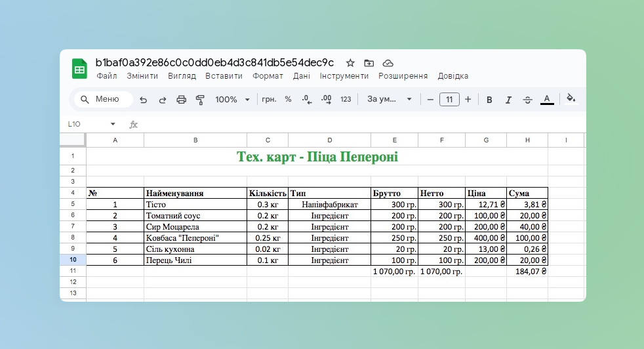
Task: Open the Вставити menu
Action: click(224, 76)
